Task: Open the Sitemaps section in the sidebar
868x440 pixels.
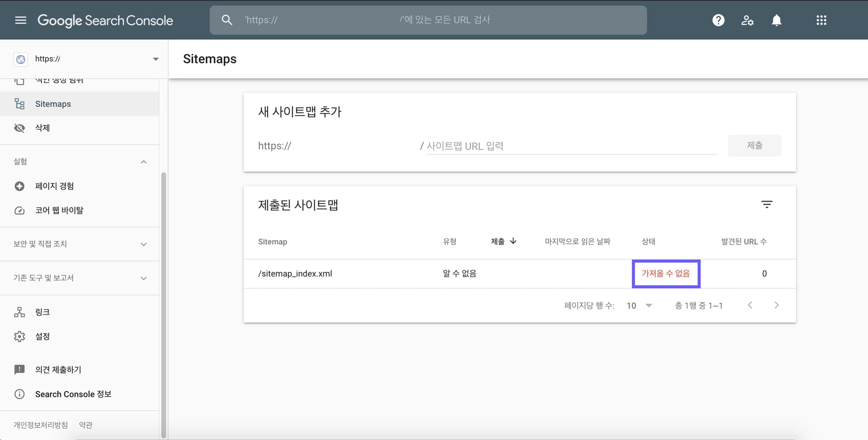Action: coord(53,104)
